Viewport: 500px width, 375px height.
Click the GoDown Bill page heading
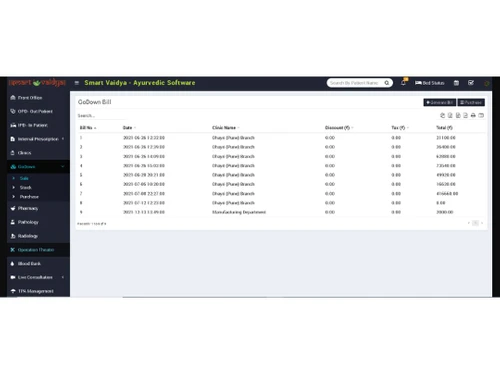tap(95, 102)
